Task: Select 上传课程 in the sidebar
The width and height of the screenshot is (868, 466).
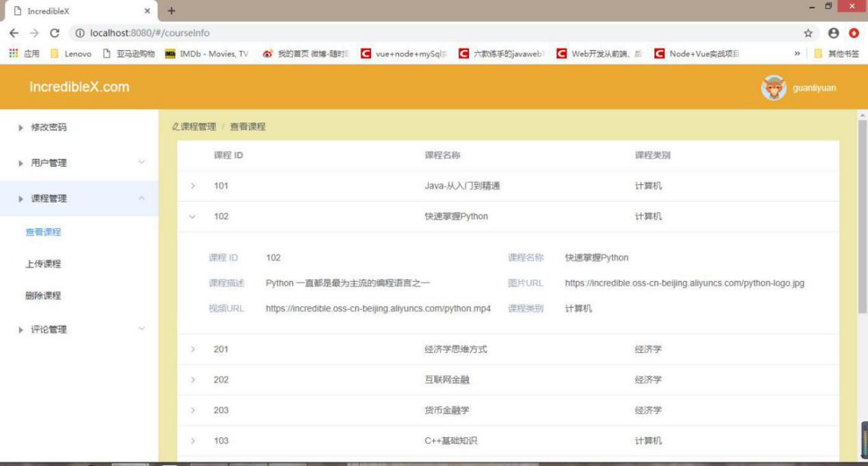Action: 43,264
